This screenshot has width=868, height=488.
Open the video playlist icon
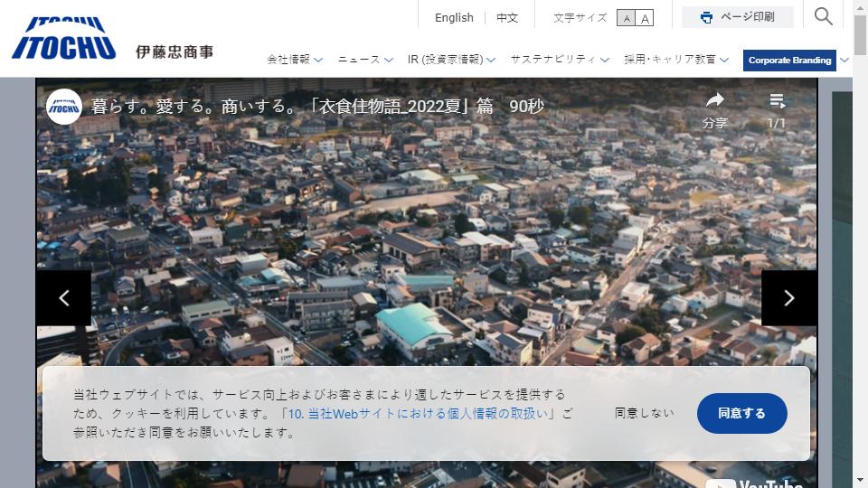tap(777, 101)
